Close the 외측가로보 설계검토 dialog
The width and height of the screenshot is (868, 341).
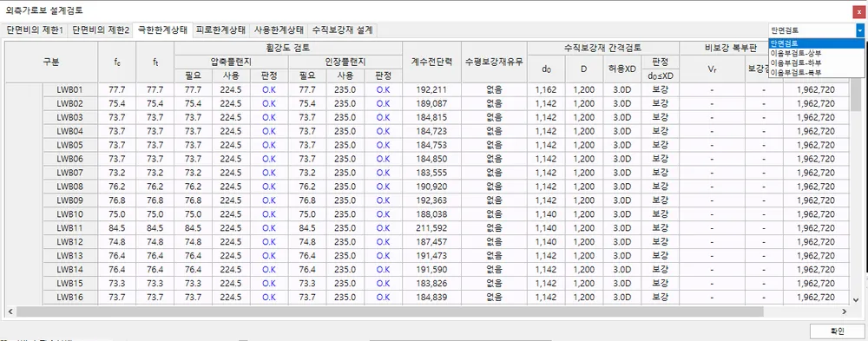click(x=859, y=11)
